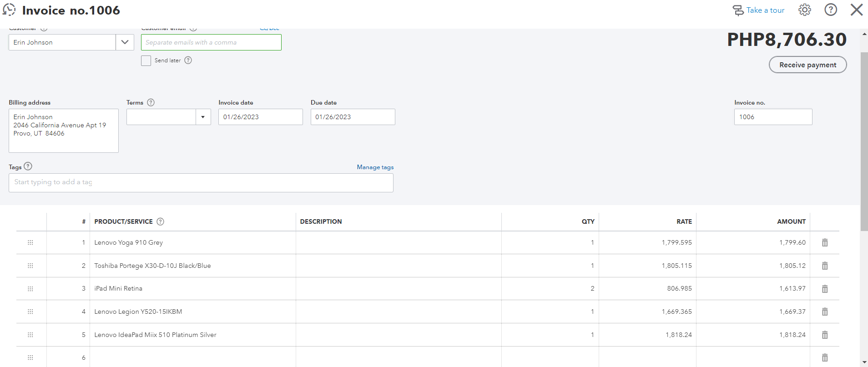Image resolution: width=868 pixels, height=367 pixels.
Task: Expand the Customer dropdown for Erin Johnson
Action: pos(125,42)
